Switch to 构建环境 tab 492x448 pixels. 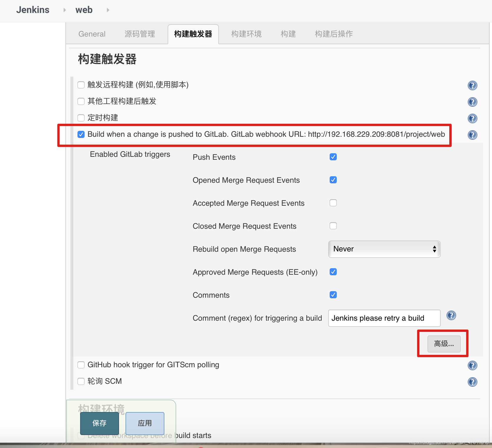tap(246, 34)
